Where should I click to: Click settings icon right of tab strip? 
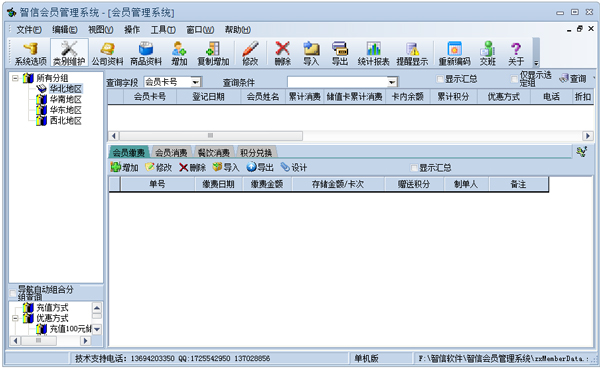click(x=582, y=152)
